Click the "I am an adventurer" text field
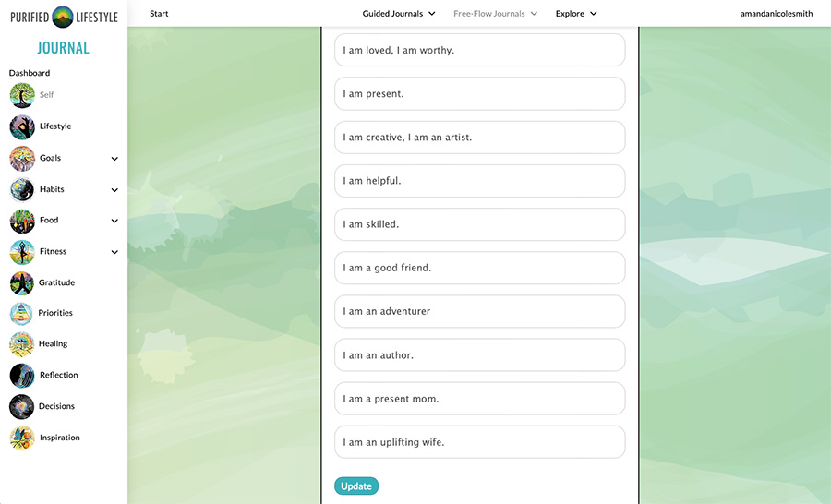Viewport: 831px width, 504px height. pos(479,312)
